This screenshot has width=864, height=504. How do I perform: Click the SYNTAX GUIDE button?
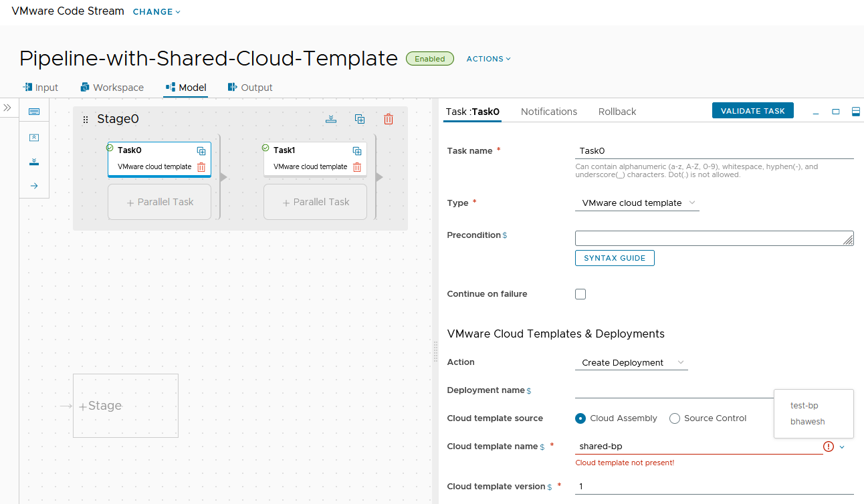tap(615, 258)
